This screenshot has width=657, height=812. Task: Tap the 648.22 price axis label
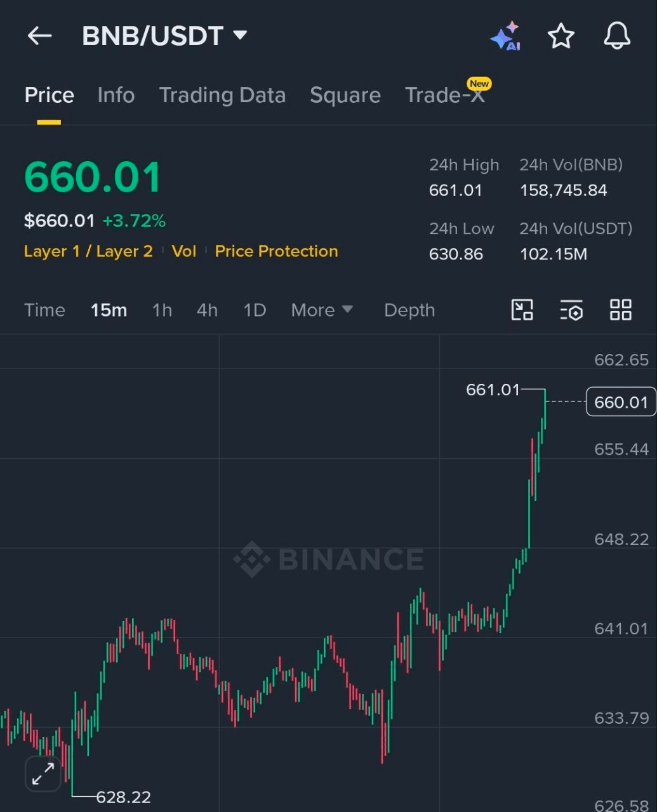tap(621, 539)
